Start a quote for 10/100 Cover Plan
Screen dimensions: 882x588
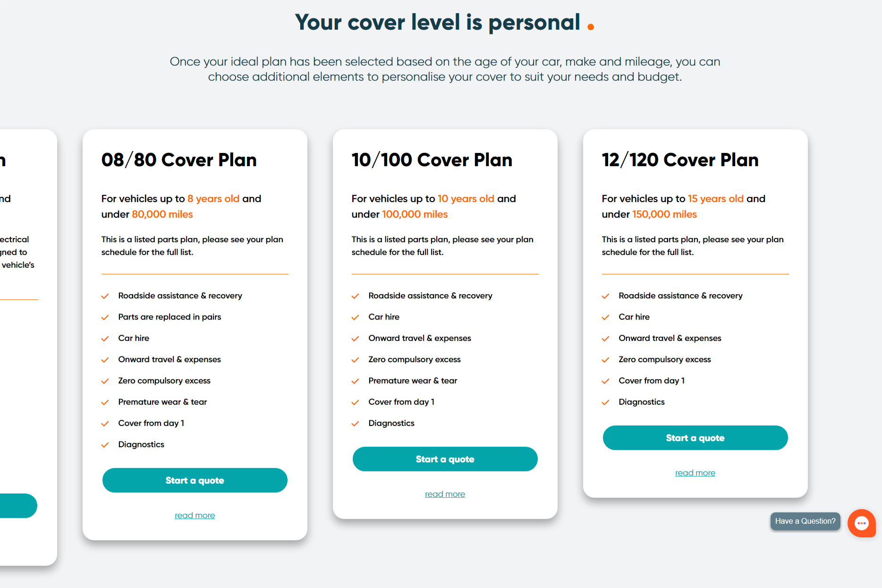point(445,459)
